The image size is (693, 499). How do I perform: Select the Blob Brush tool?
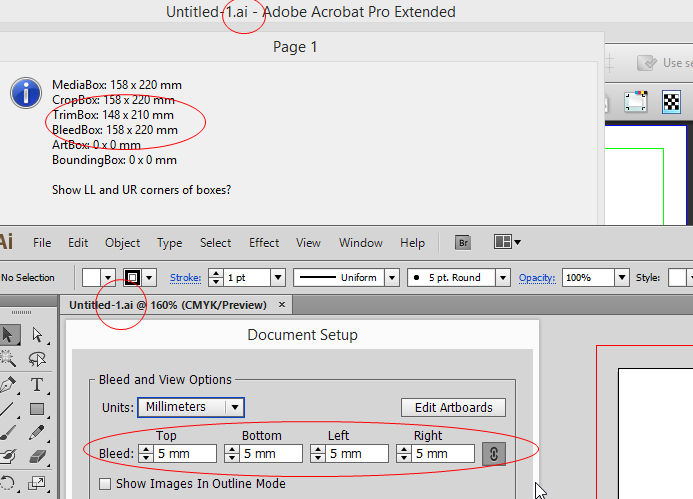pos(8,456)
